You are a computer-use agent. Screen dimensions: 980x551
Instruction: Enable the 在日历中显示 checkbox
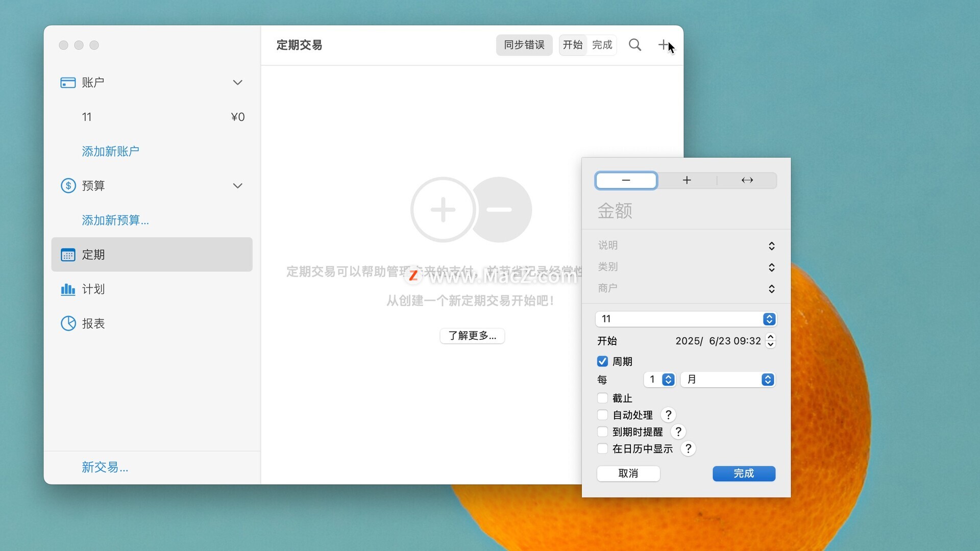(602, 449)
